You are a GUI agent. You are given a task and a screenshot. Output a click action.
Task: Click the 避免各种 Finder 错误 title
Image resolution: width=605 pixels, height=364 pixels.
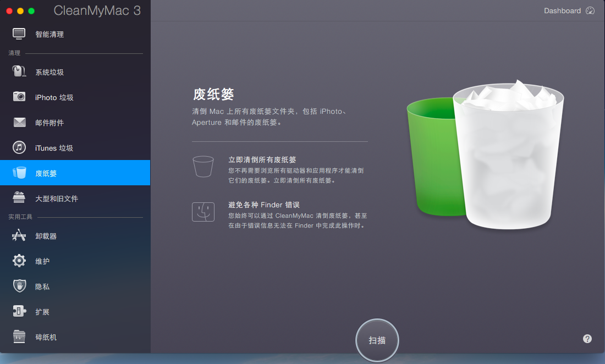coord(264,205)
